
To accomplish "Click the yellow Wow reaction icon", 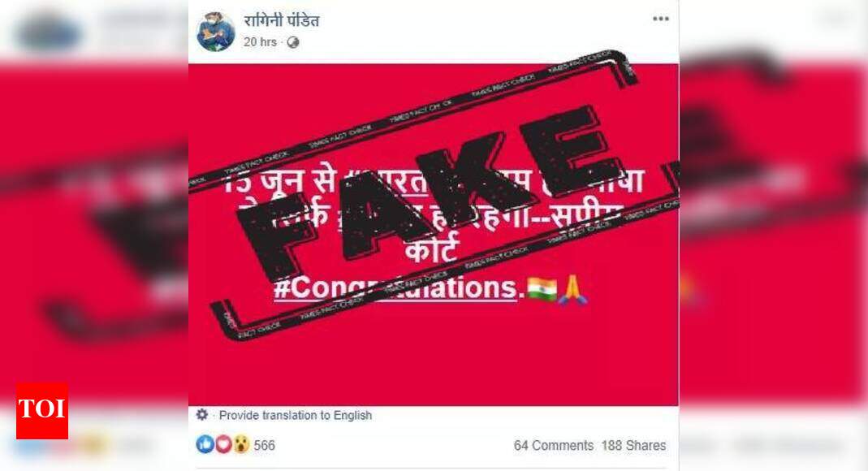I will (x=241, y=444).
